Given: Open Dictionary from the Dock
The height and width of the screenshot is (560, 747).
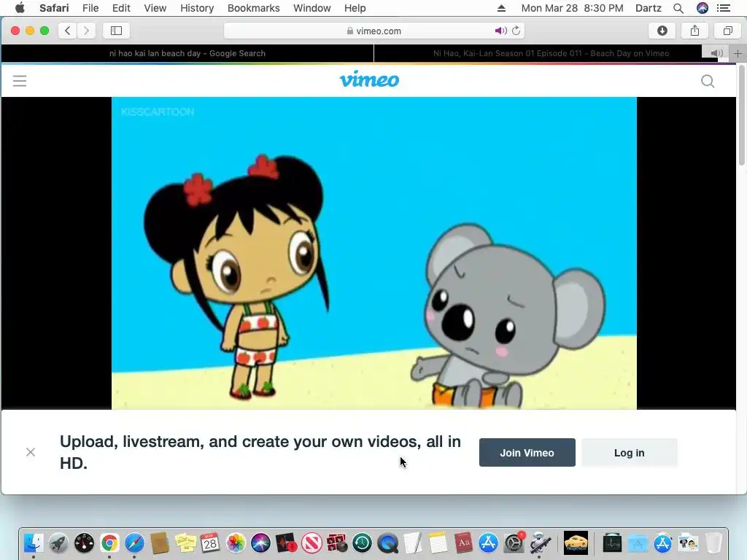Looking at the screenshot, I should tap(463, 542).
